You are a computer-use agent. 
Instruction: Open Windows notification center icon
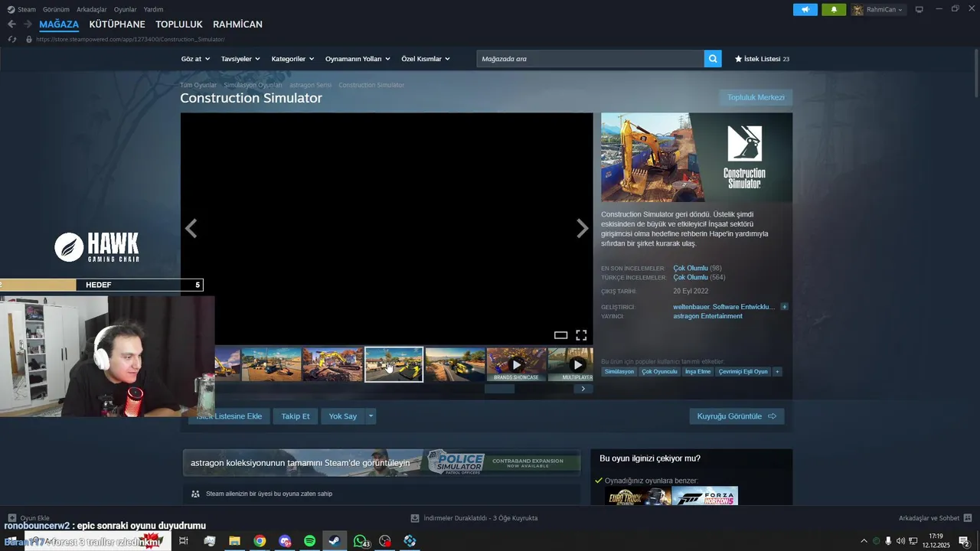(964, 541)
